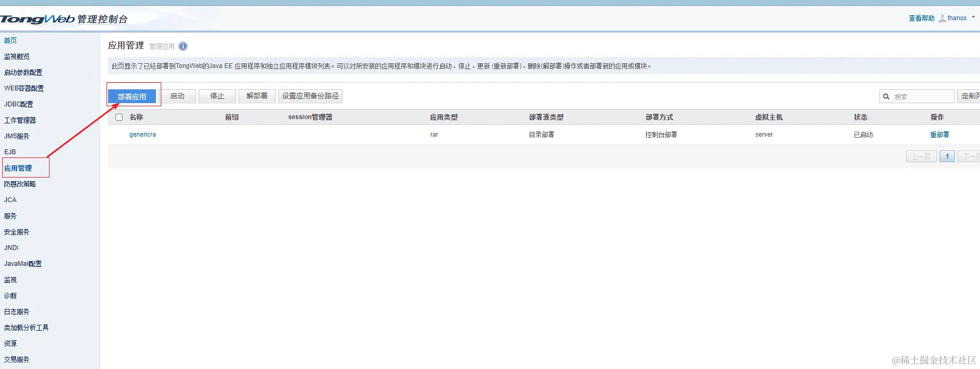The image size is (980, 369).
Task: Open 诊断 in the sidebar
Action: [11, 296]
